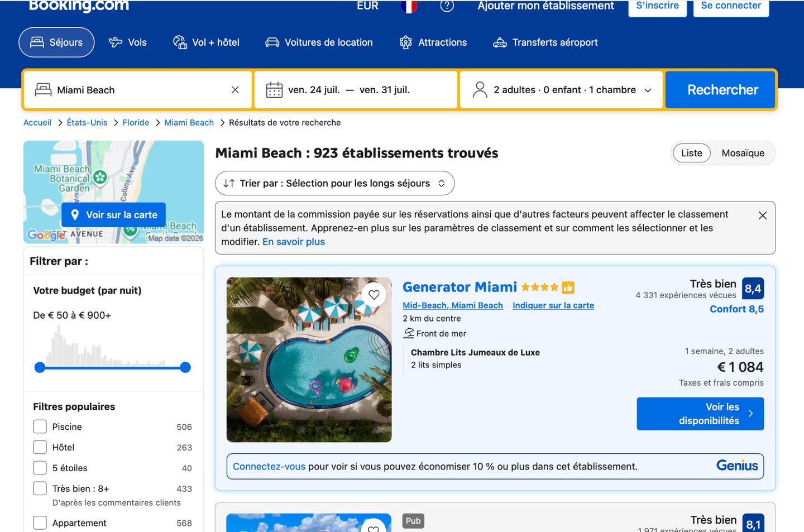This screenshot has width=804, height=532.
Task: Open the EUR currency selector
Action: [368, 6]
